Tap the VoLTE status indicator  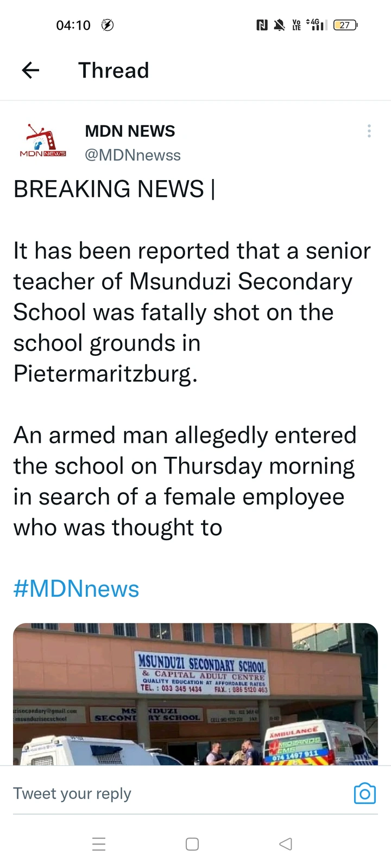point(297,25)
